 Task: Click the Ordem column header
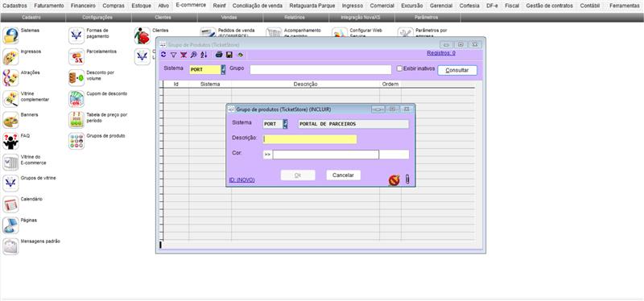[390, 84]
